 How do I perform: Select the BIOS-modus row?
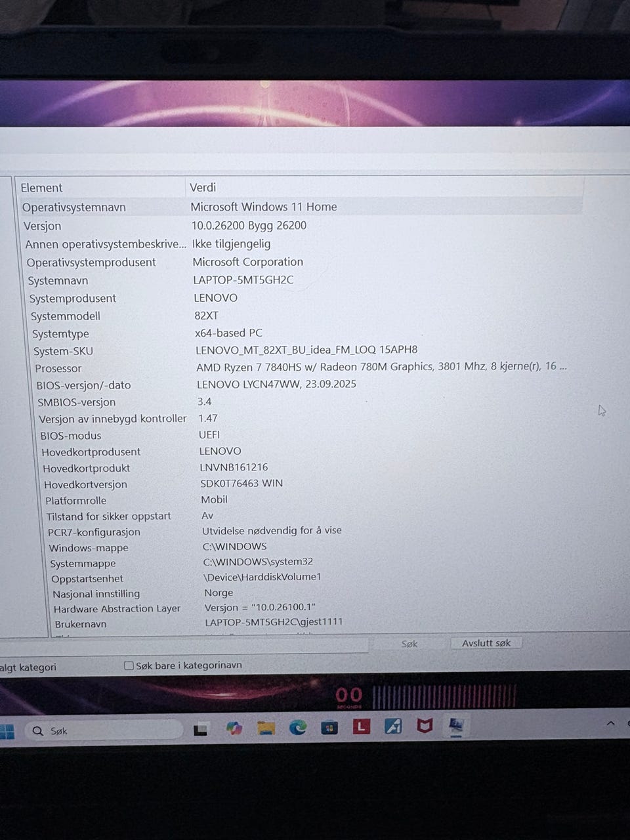pos(310,435)
